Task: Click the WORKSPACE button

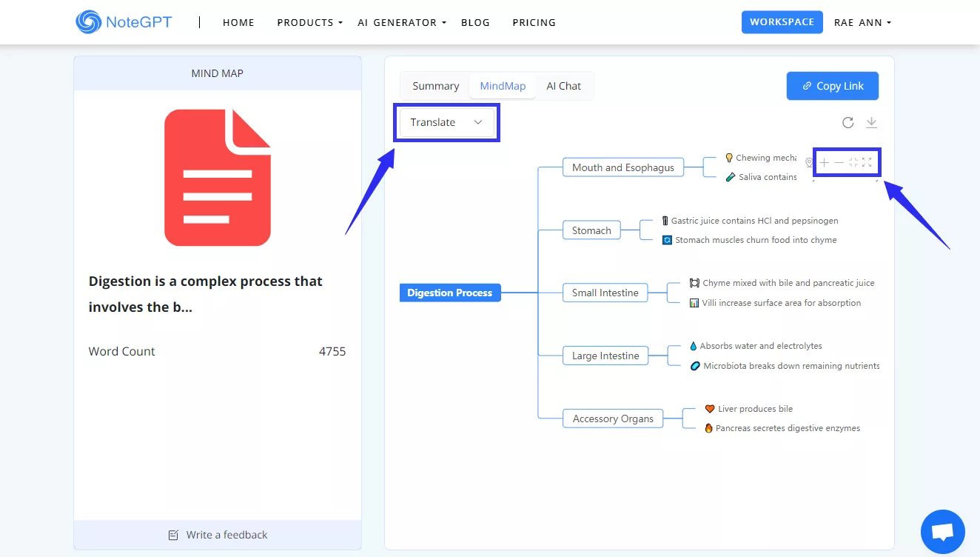Action: [782, 21]
